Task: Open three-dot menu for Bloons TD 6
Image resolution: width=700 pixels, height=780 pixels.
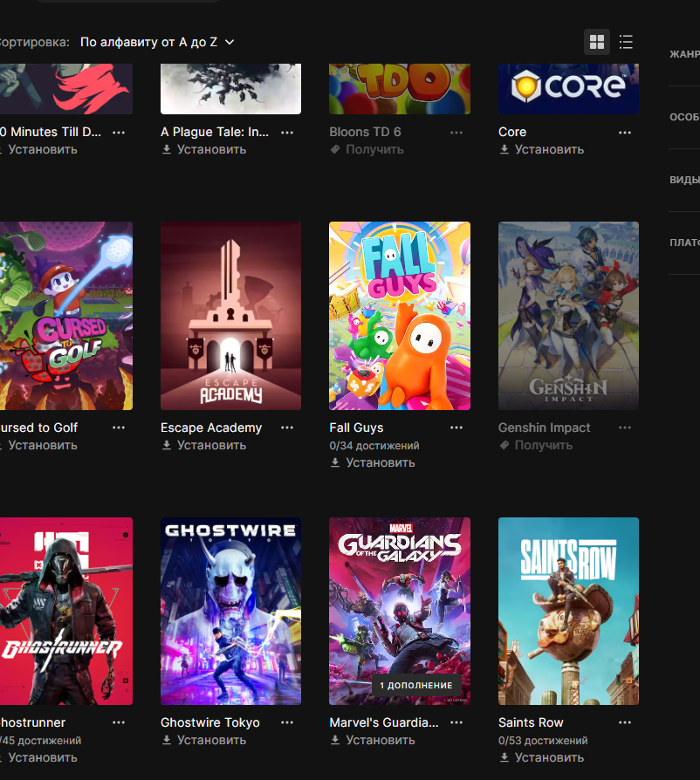Action: coord(456,133)
